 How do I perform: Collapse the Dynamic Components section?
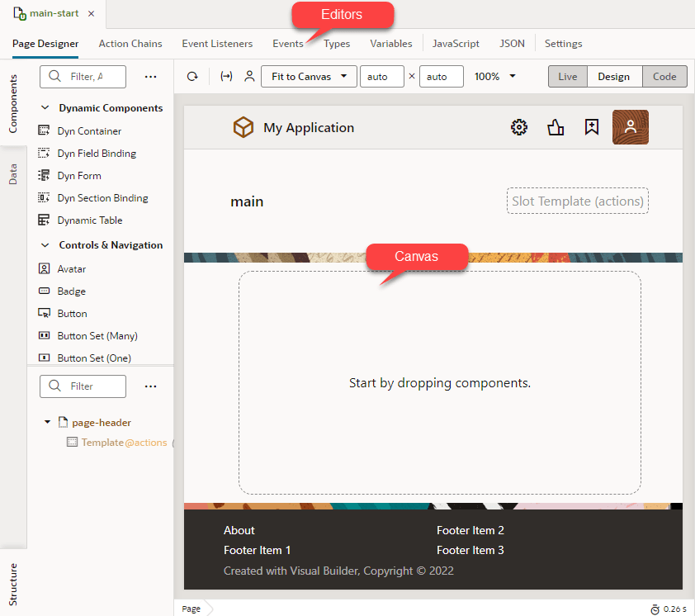click(x=45, y=107)
